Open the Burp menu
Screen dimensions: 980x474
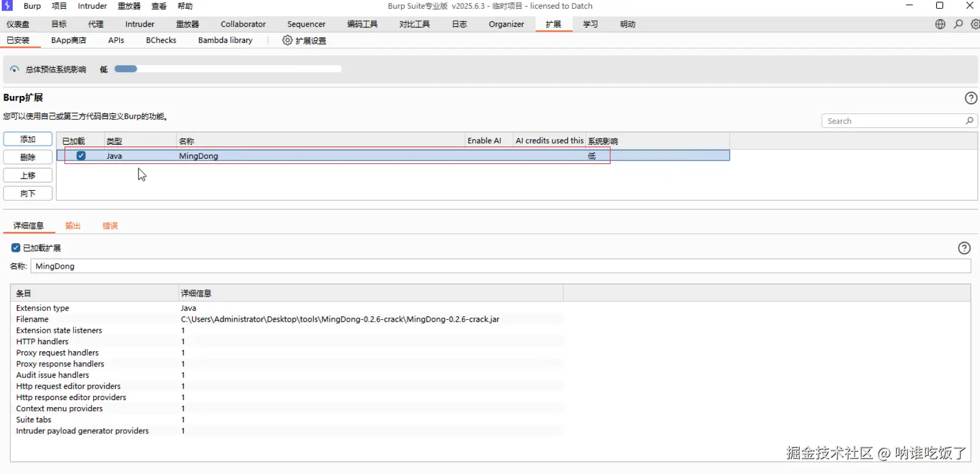pos(32,6)
